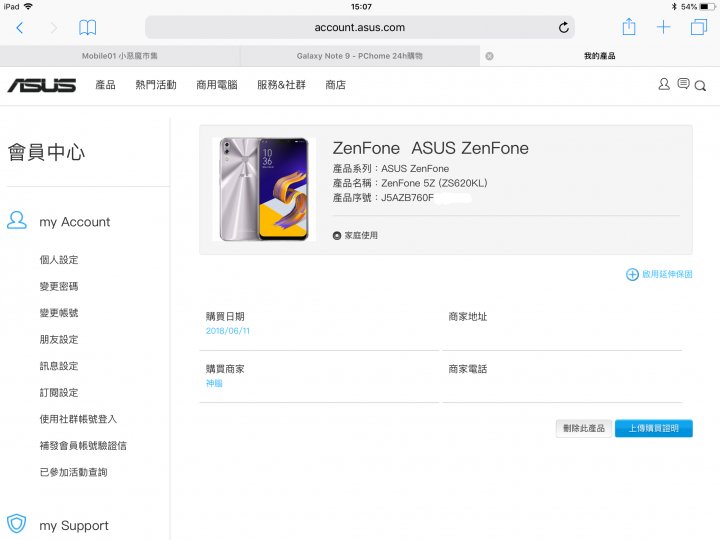Switch to the Galaxy Note 9 - PChome tab

pyautogui.click(x=360, y=56)
